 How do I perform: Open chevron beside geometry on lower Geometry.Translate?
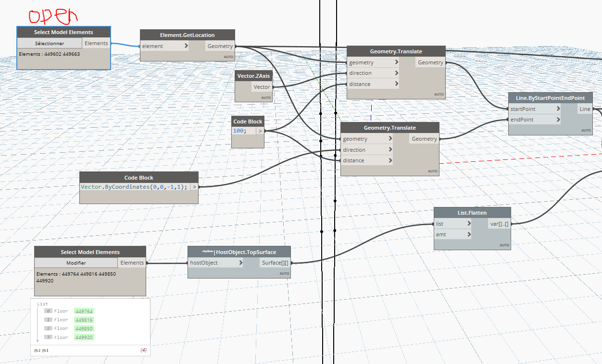[x=390, y=139]
